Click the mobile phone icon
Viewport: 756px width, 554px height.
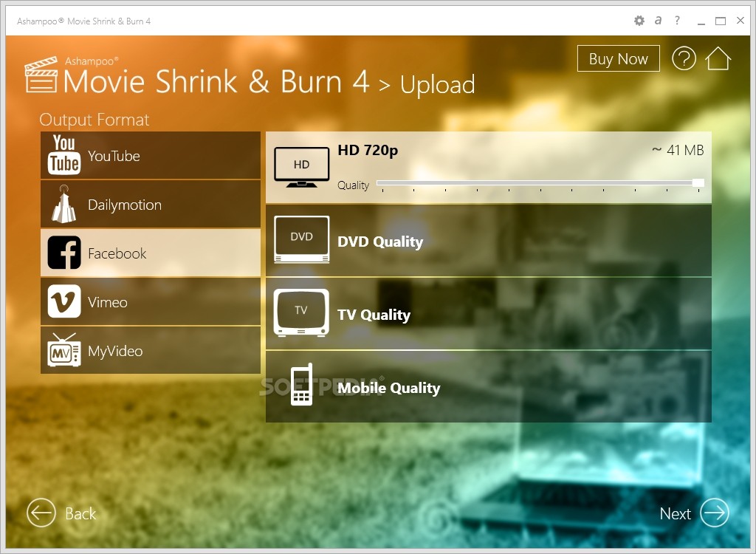coord(302,384)
